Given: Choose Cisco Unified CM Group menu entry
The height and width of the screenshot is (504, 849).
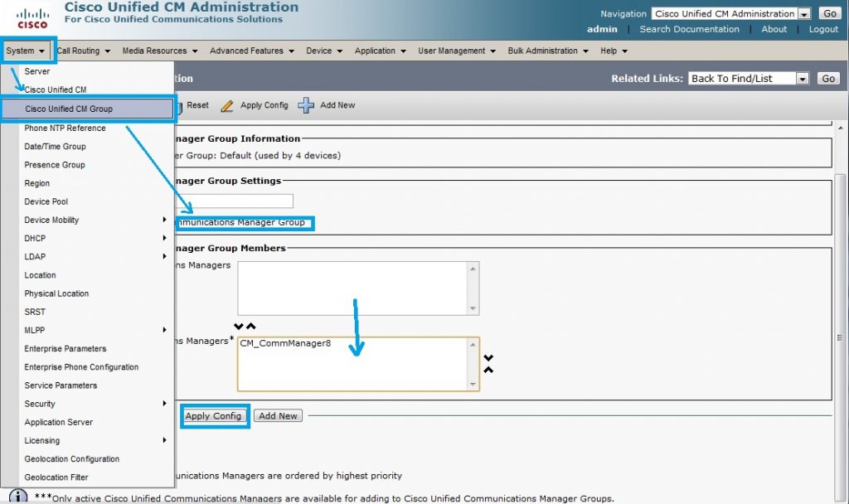Looking at the screenshot, I should (x=88, y=109).
